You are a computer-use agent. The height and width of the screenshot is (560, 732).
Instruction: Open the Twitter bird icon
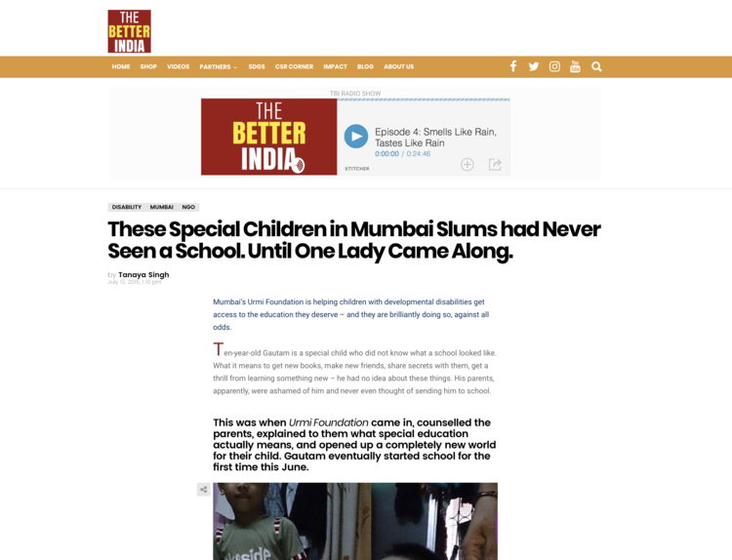pyautogui.click(x=534, y=66)
